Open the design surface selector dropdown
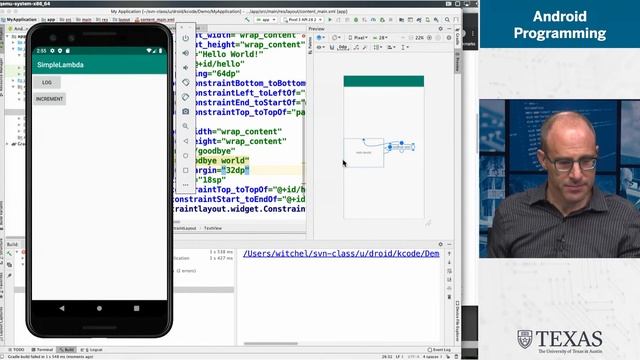Screen dimensions: 640x360 [321, 38]
